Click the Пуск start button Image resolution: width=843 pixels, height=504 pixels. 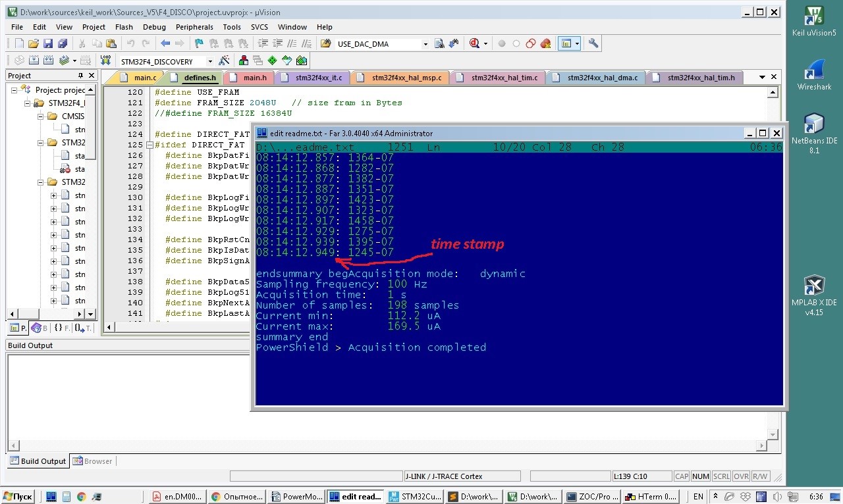pyautogui.click(x=18, y=497)
